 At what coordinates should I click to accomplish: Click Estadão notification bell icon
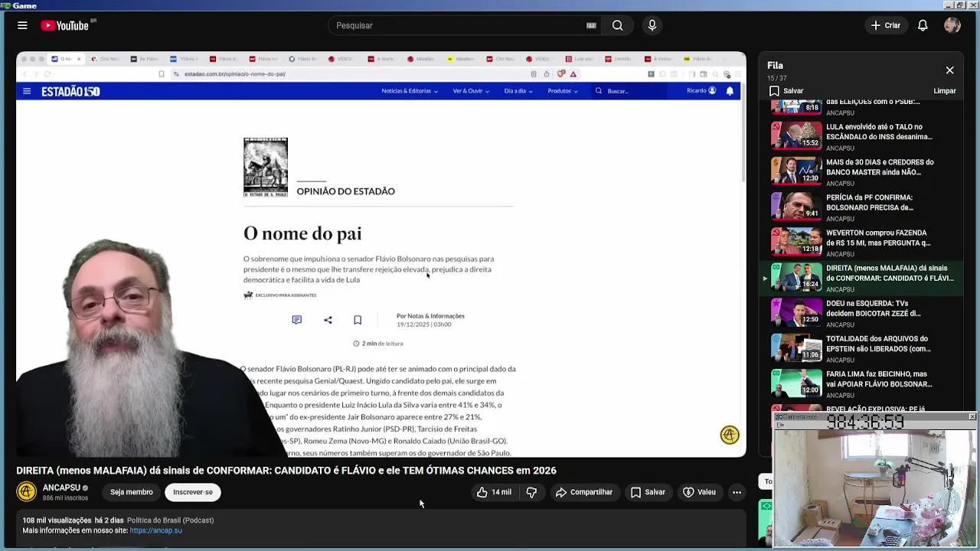coord(730,91)
